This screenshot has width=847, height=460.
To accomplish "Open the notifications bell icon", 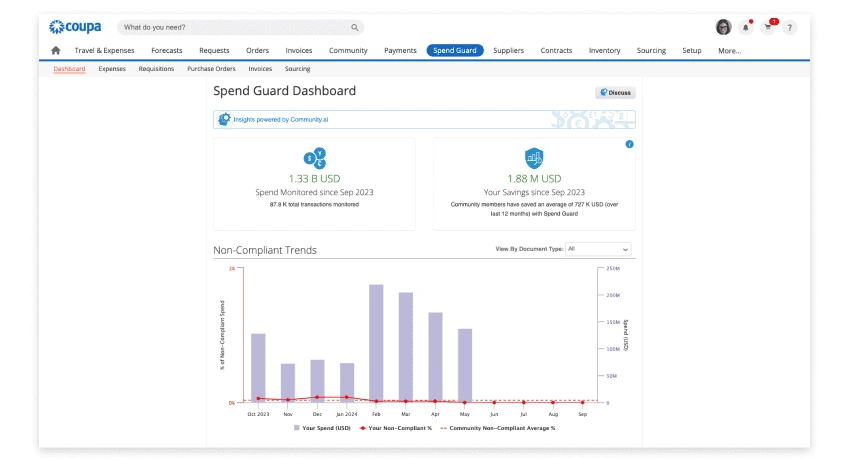I will [x=746, y=27].
